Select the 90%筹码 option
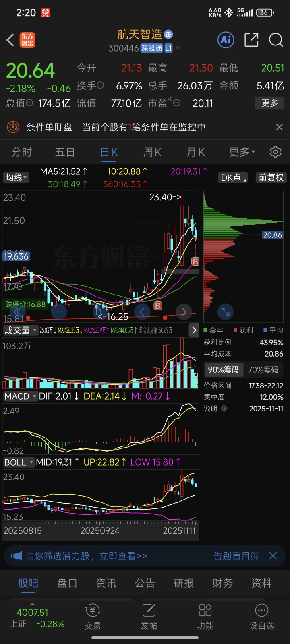Image resolution: width=290 pixels, height=644 pixels. tap(223, 369)
